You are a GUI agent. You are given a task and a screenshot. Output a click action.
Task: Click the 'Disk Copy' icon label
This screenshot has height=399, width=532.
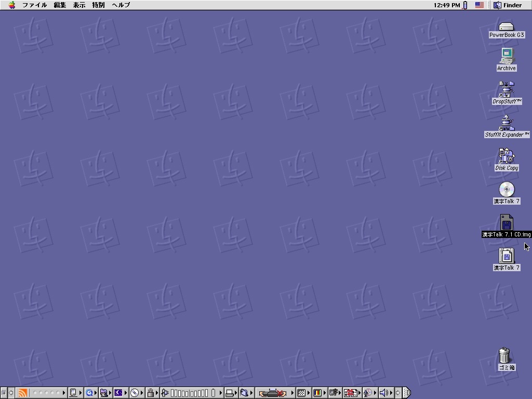(x=507, y=168)
